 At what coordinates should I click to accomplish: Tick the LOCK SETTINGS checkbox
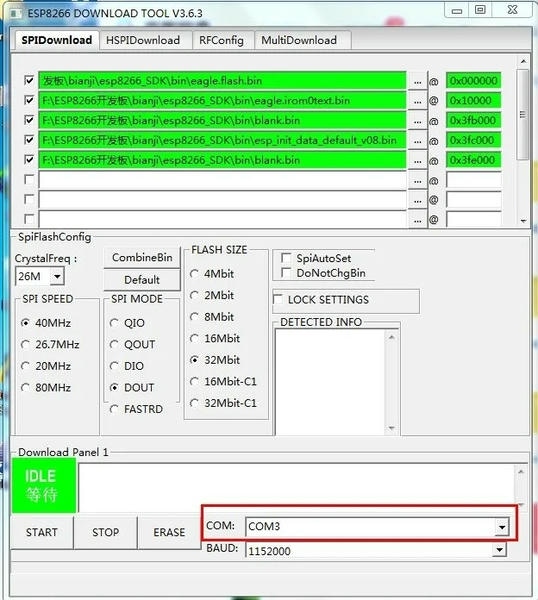[x=278, y=299]
